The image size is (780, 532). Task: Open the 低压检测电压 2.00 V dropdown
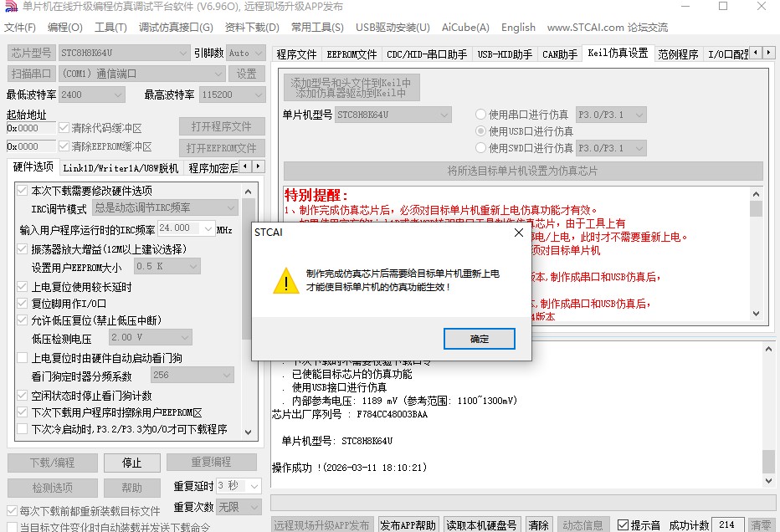coord(151,338)
